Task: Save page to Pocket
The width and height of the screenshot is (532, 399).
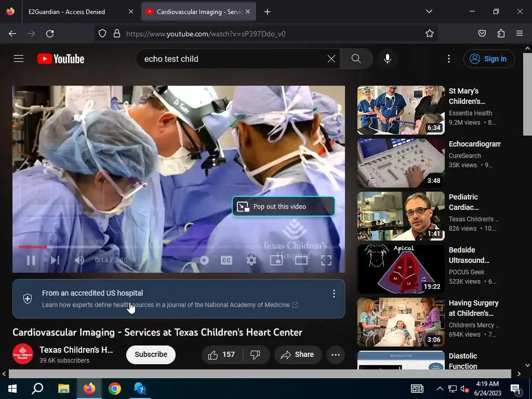Action: point(482,34)
